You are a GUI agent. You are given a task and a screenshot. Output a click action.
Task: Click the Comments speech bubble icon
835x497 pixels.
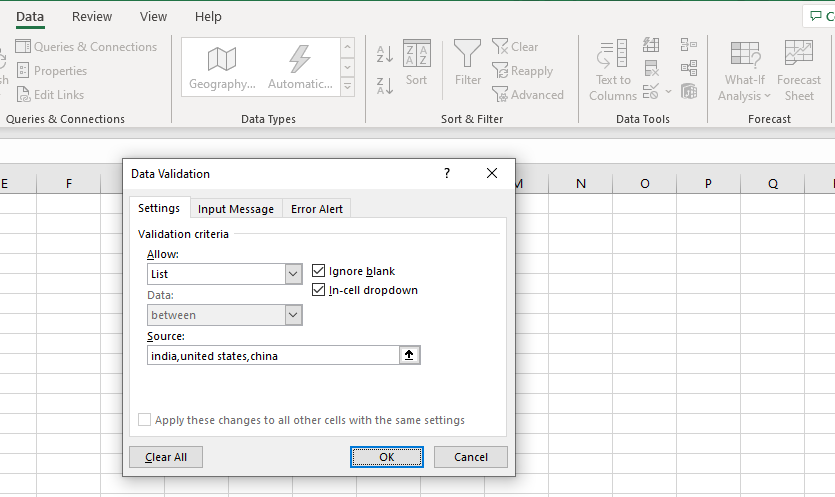click(815, 16)
